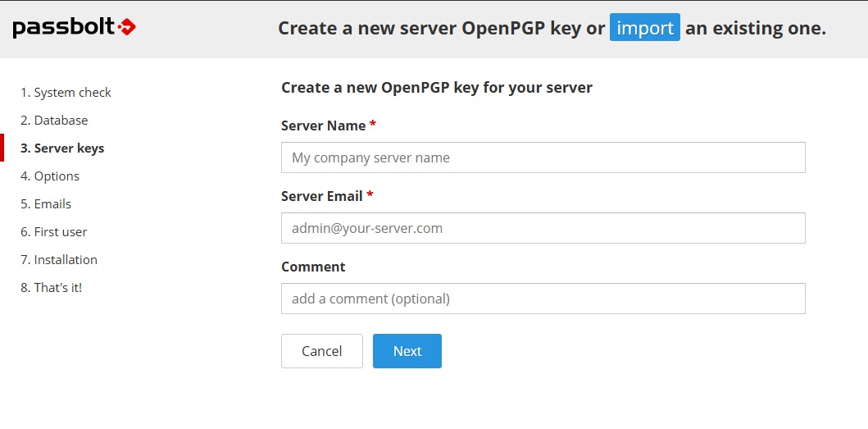868x429 pixels.
Task: Focus the Server Email input field
Action: (x=543, y=228)
